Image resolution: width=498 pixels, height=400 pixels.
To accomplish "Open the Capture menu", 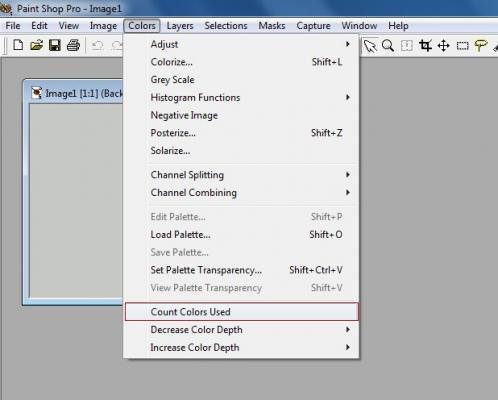I will (x=313, y=26).
